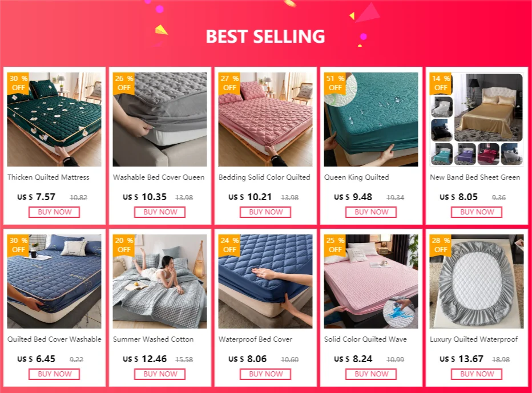
Task: Click BUY NOW under Thicken Quilted Mattress
Action: (x=54, y=212)
